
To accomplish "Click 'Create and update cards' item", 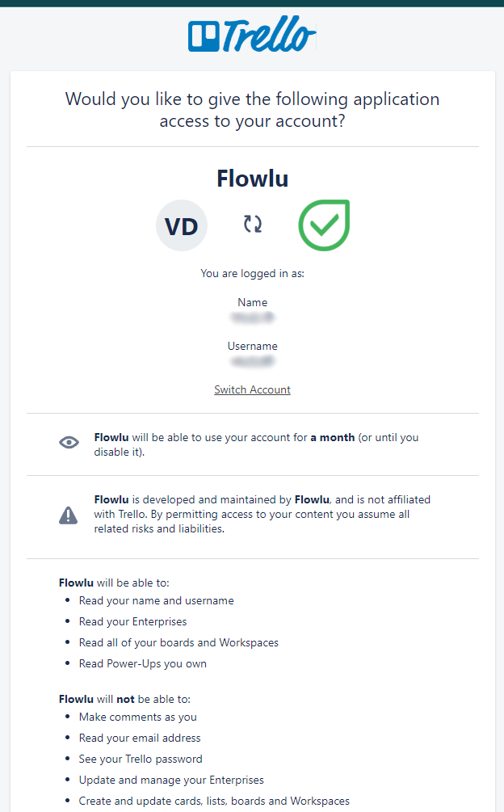I will (x=214, y=801).
